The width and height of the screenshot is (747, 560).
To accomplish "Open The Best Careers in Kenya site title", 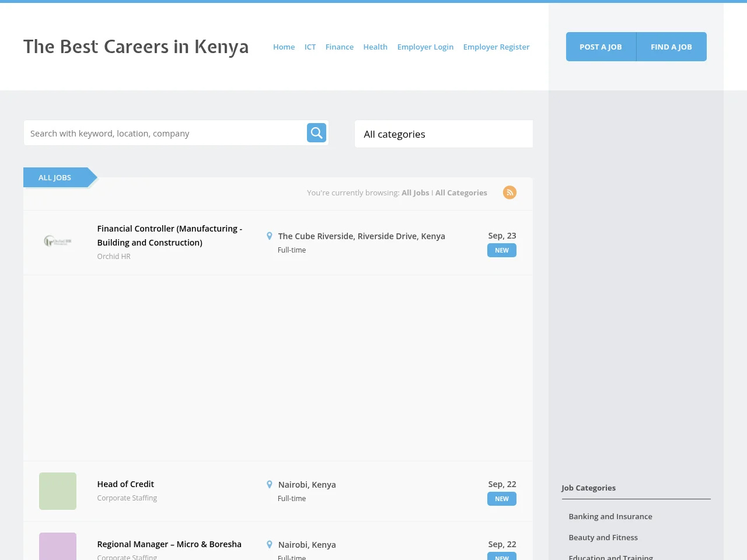I will pos(136,47).
